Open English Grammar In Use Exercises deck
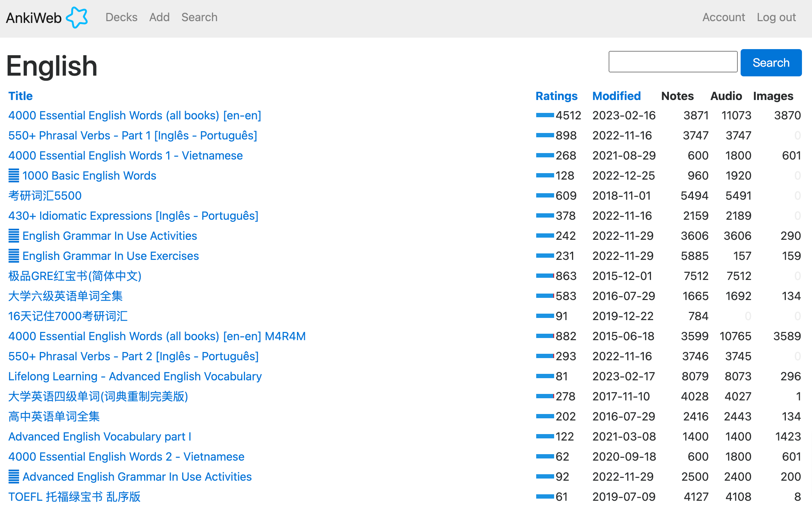The height and width of the screenshot is (509, 812). tap(110, 256)
